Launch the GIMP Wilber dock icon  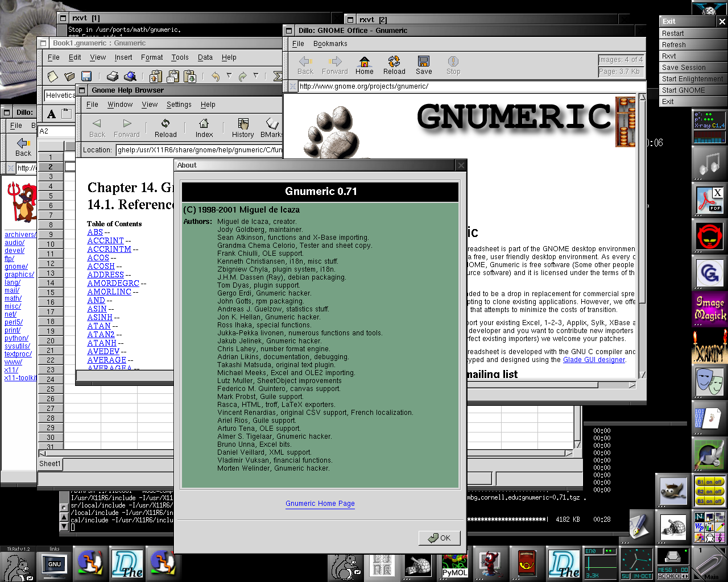click(673, 490)
